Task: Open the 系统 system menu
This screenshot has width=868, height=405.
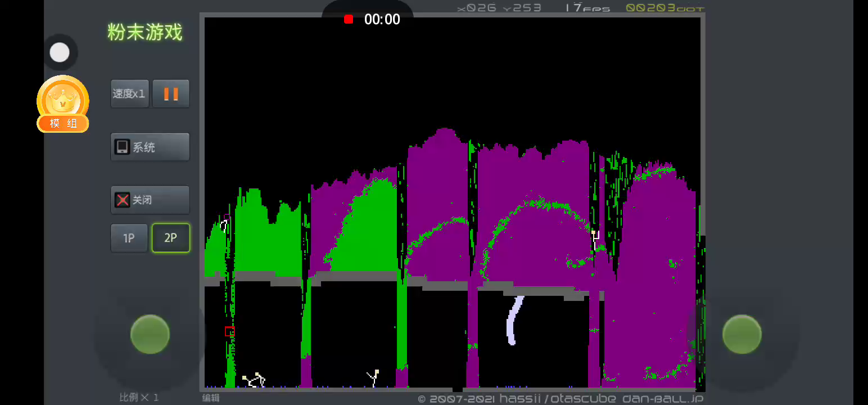Action: pyautogui.click(x=150, y=147)
